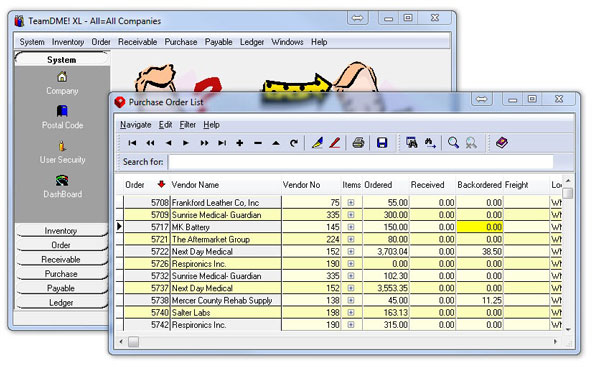
Task: Add a new purchase order with plus
Action: click(240, 143)
